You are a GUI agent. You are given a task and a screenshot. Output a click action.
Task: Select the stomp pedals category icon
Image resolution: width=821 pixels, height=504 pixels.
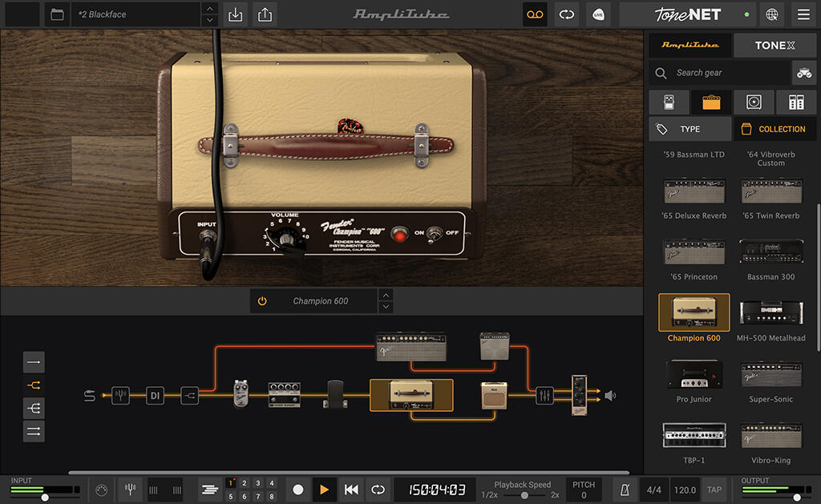click(x=669, y=102)
